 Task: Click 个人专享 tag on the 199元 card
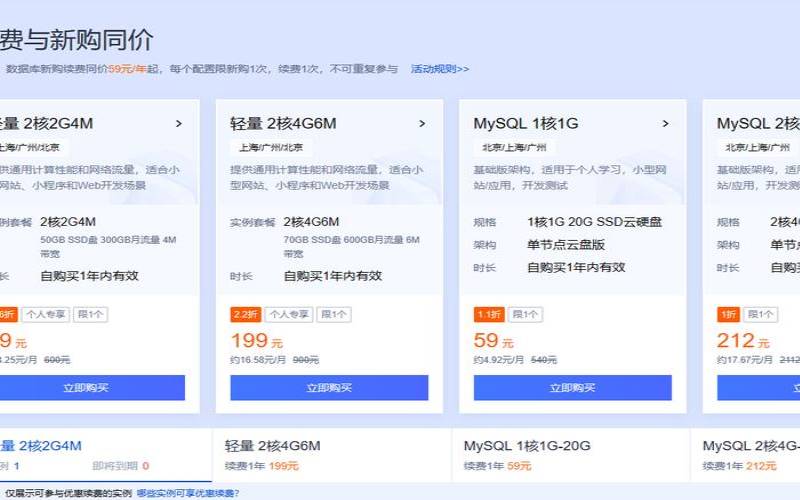click(289, 314)
